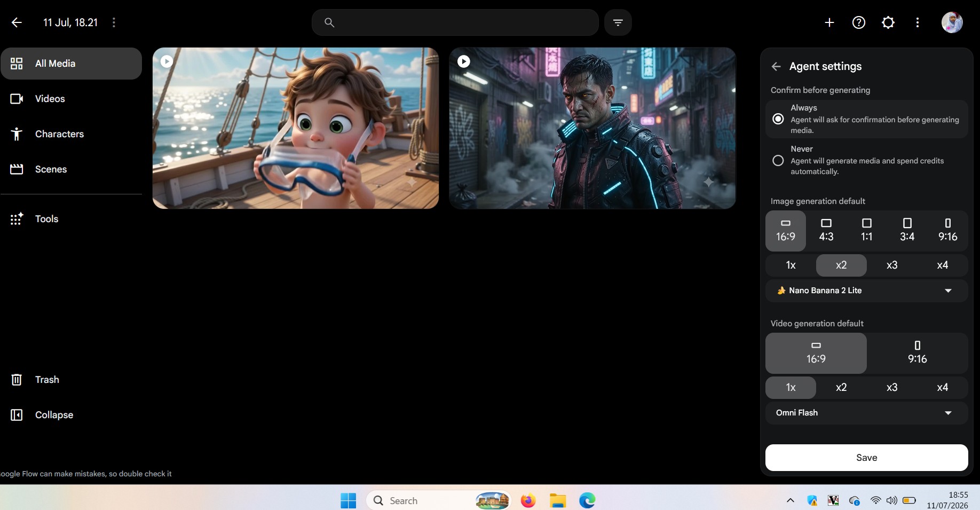Set image output count to x3
980x510 pixels.
pos(892,265)
